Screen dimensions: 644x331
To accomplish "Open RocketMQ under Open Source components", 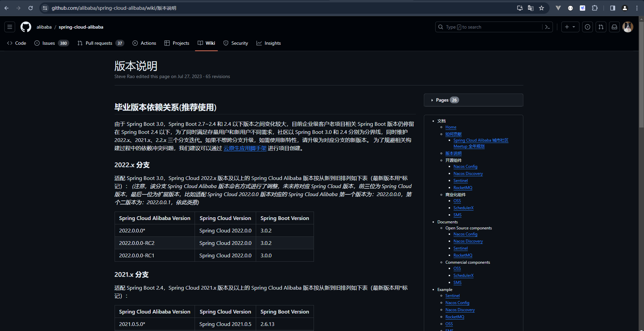I will point(463,255).
